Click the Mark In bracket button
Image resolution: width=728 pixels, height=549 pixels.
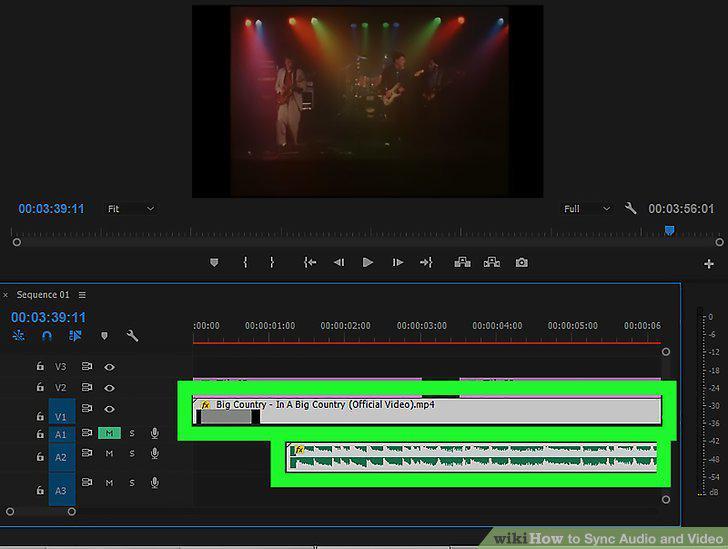245,262
